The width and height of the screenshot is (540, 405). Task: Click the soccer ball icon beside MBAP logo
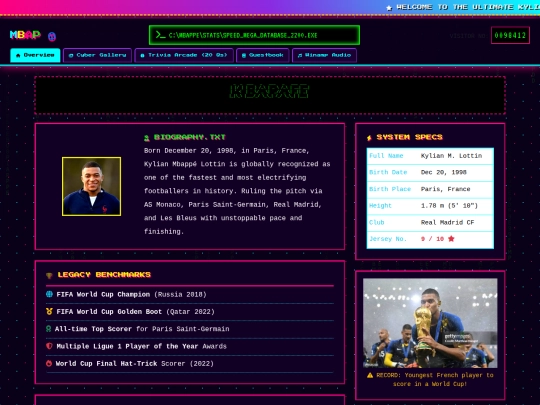(x=52, y=36)
